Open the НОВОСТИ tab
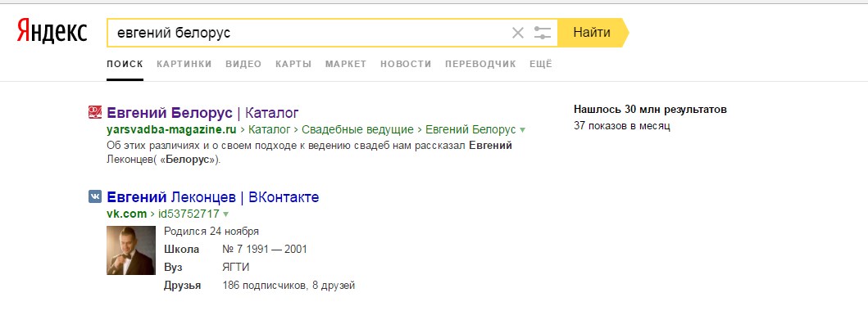The image size is (868, 311). tap(406, 64)
